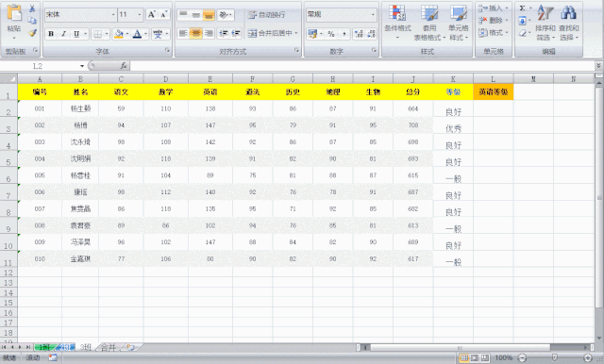The width and height of the screenshot is (604, 364).
Task: Toggle center horizontal alignment
Action: [x=195, y=33]
